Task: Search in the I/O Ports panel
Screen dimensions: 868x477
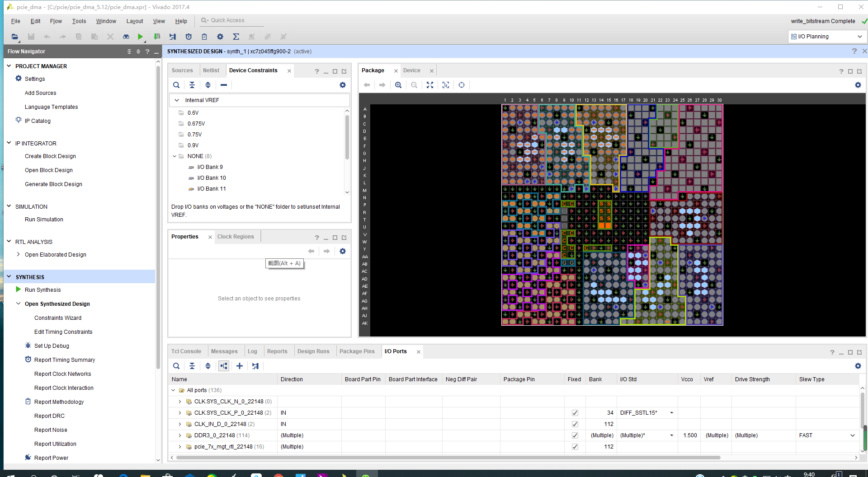Action: point(176,366)
